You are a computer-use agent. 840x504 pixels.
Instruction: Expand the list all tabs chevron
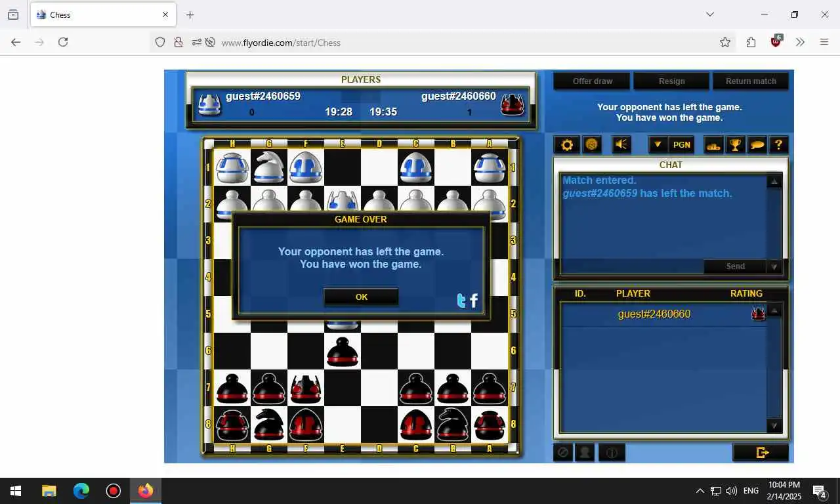coord(710,14)
